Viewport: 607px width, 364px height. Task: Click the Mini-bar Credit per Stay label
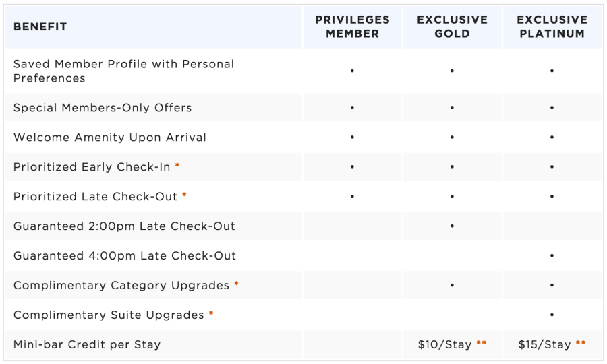click(87, 344)
